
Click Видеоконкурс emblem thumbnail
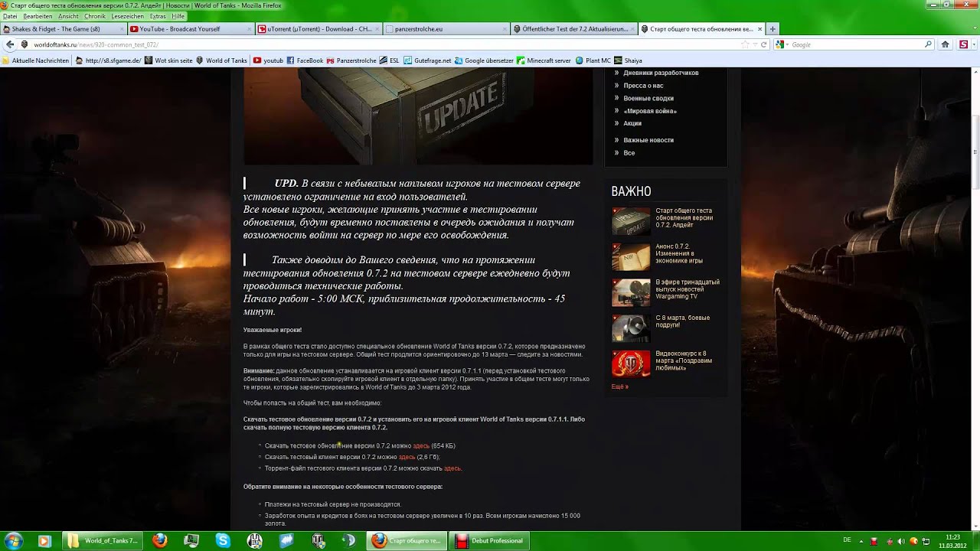point(631,364)
